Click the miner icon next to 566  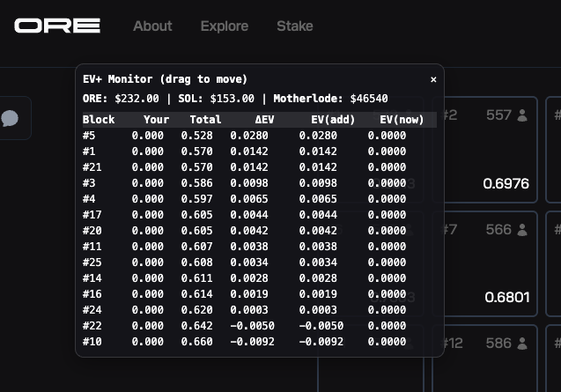coord(522,230)
